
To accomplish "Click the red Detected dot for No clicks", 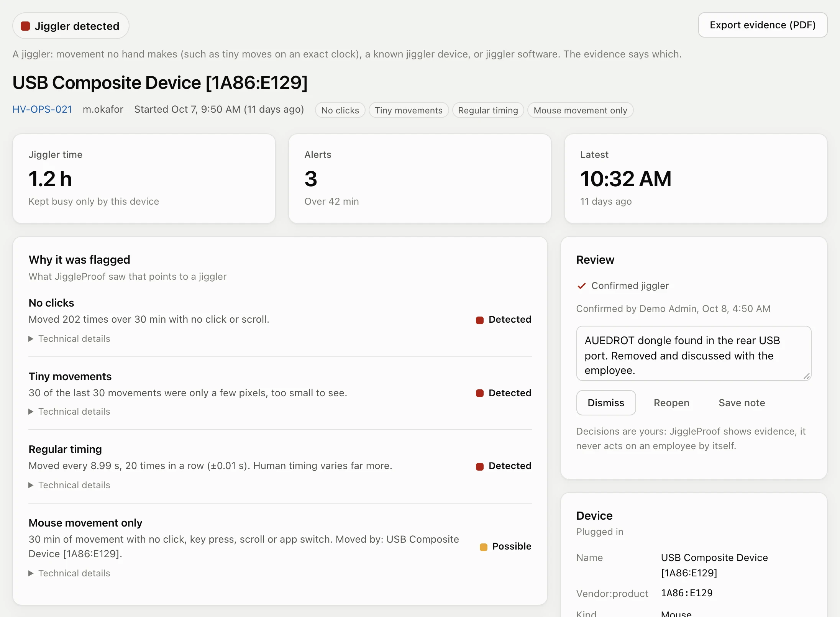I will coord(479,320).
